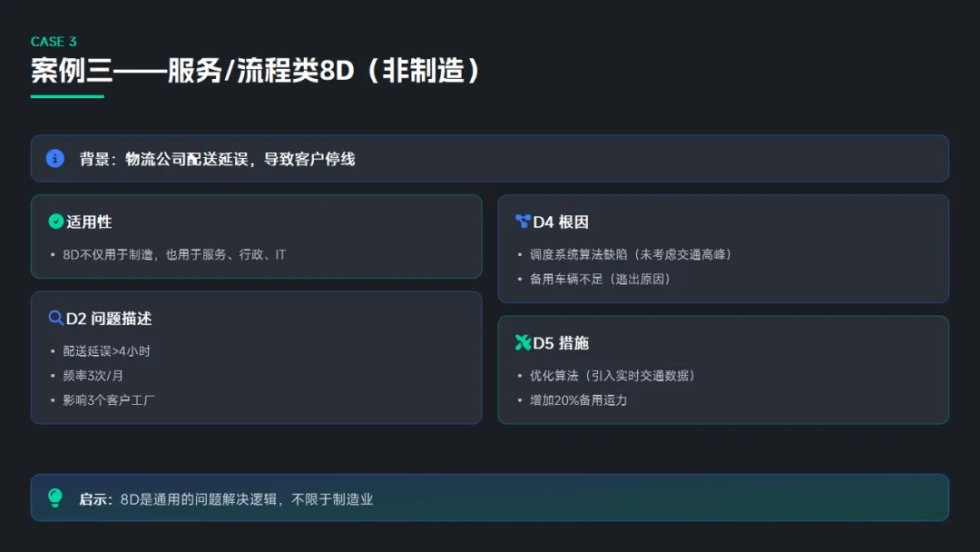
Task: Click the bullet 调度系统算法缺陷
Action: pos(631,254)
